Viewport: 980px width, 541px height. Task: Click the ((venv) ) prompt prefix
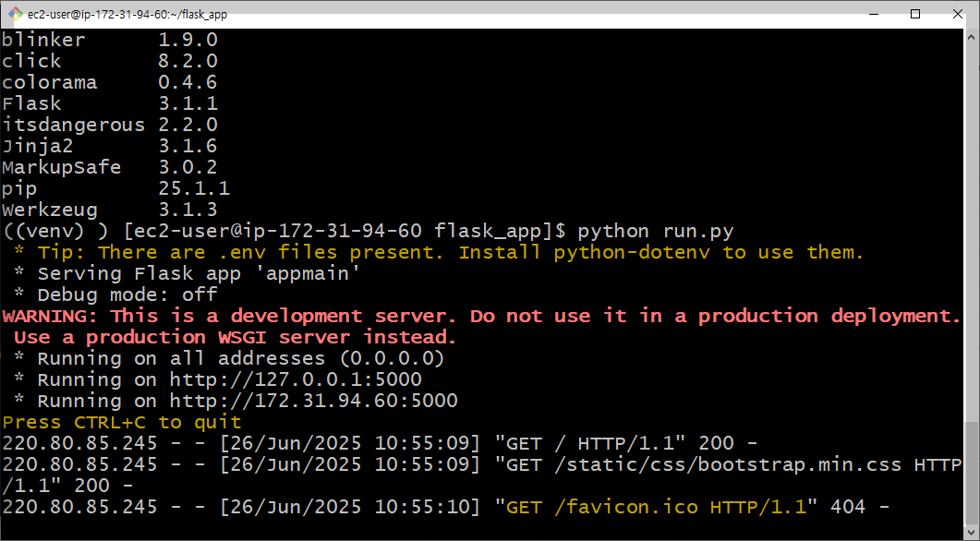pyautogui.click(x=55, y=231)
